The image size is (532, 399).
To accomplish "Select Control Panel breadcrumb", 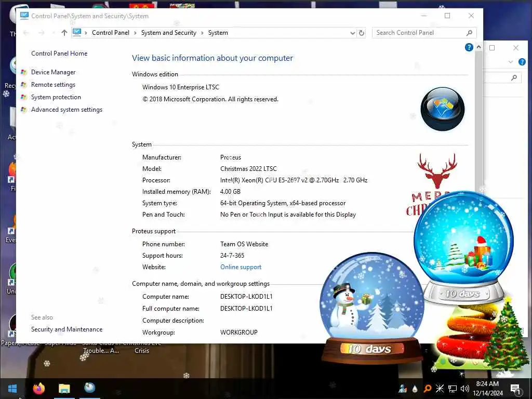I will 110,33.
